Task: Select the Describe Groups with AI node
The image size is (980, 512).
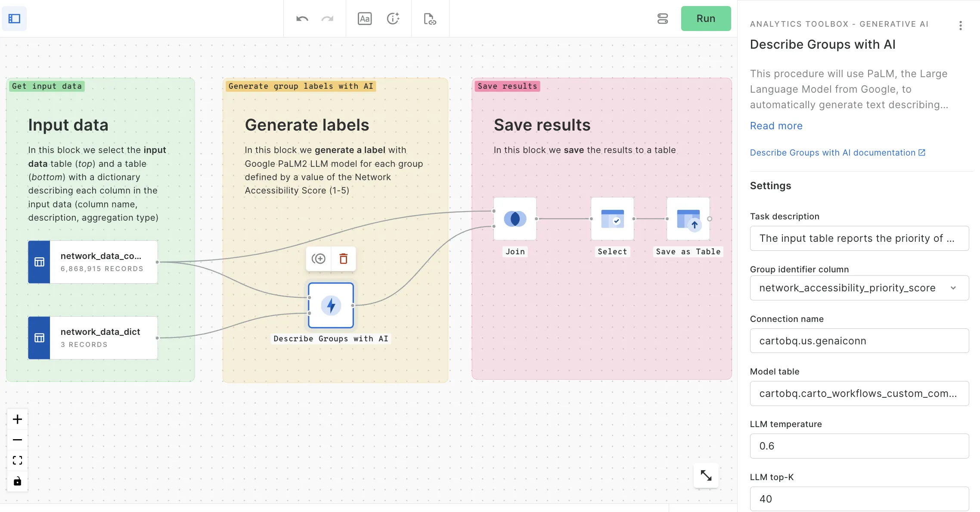Action: click(x=331, y=305)
